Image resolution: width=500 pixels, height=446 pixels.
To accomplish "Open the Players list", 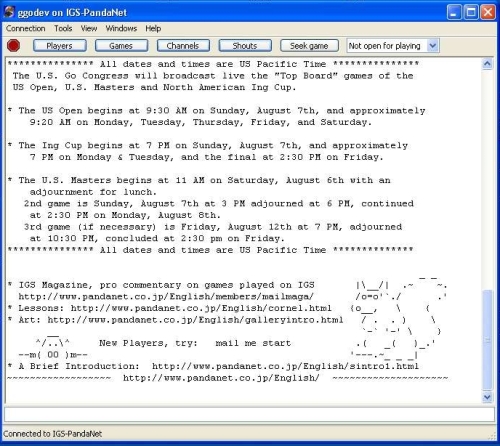I will (x=60, y=46).
